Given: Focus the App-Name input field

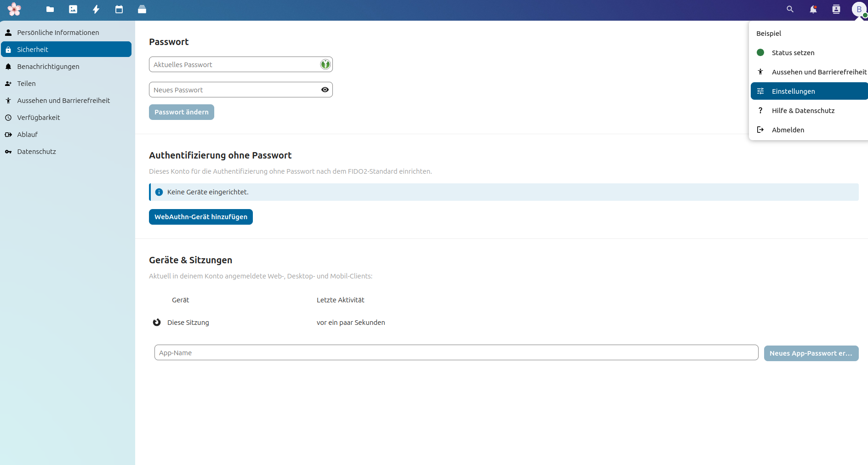Looking at the screenshot, I should pos(456,353).
